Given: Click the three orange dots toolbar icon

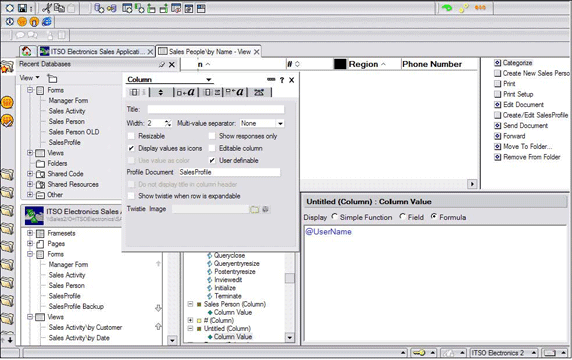Looking at the screenshot, I should tap(480, 8).
